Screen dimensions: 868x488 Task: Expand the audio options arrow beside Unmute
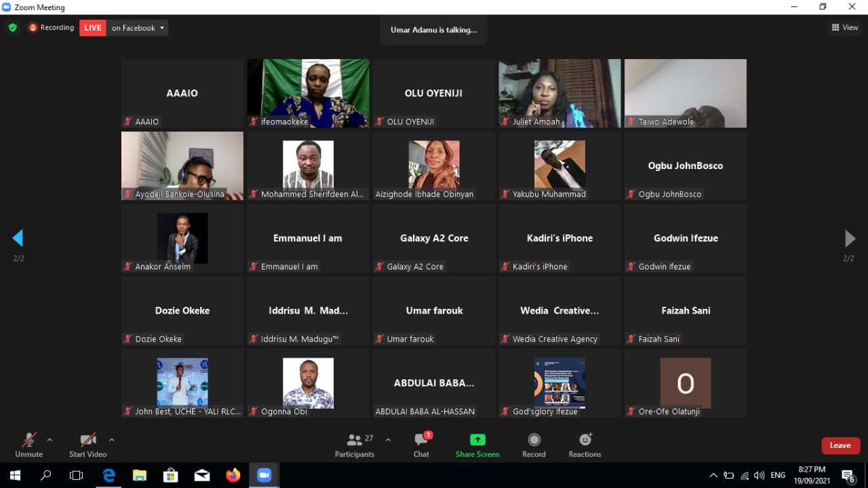coord(50,440)
